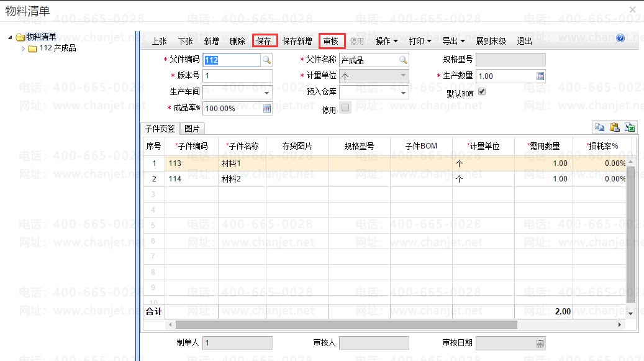Image resolution: width=644 pixels, height=361 pixels.
Task: Click the horizontal scrollbar of the table
Action: tap(347, 324)
